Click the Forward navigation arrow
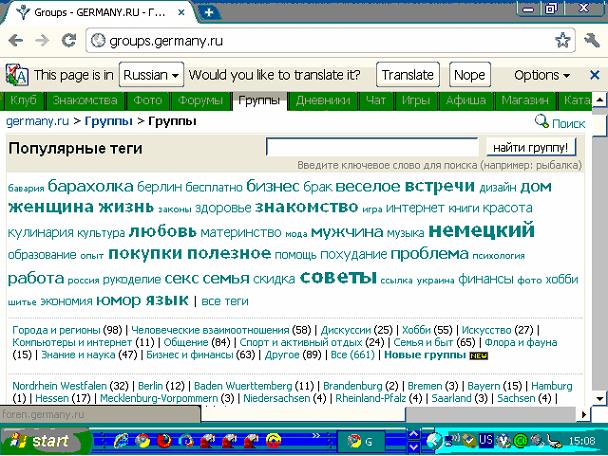 coord(43,41)
